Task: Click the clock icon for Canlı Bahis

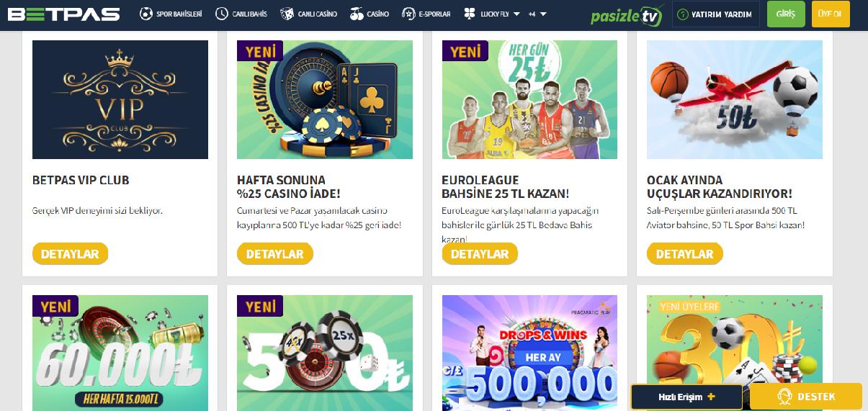Action: pyautogui.click(x=222, y=14)
